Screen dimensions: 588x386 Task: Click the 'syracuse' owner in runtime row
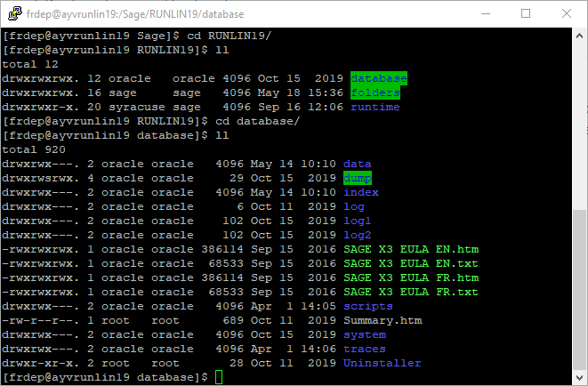click(x=136, y=108)
